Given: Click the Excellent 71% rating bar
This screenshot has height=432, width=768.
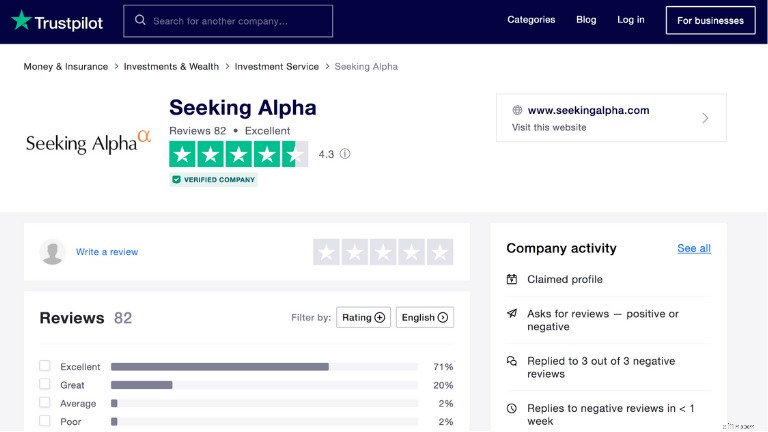Looking at the screenshot, I should pos(264,367).
